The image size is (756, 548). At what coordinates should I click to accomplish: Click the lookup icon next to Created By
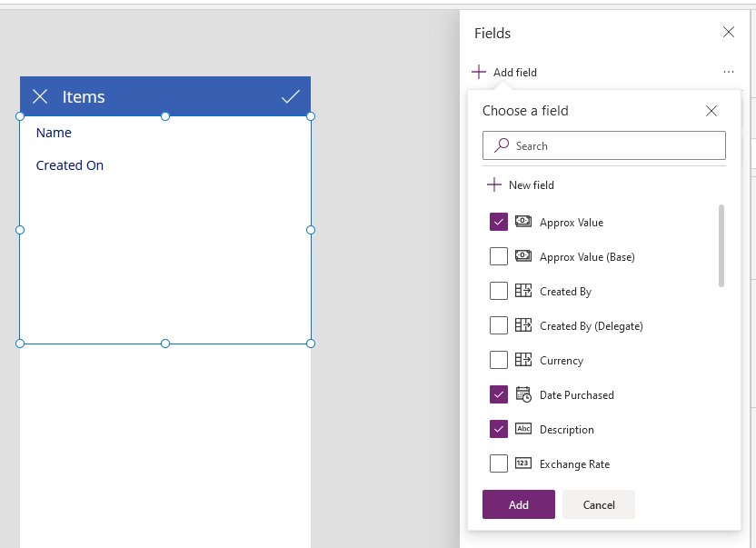click(x=523, y=291)
